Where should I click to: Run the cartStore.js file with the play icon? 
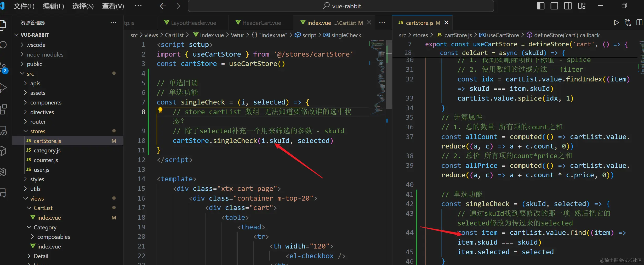[x=616, y=23]
